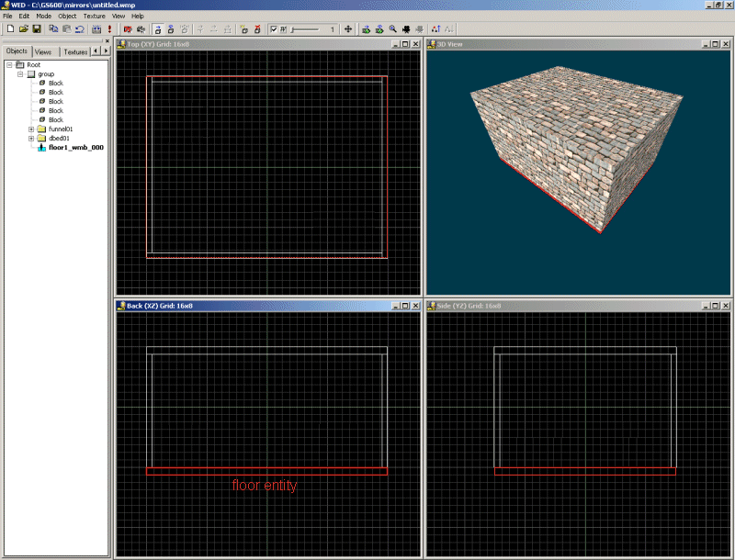Collapse the Root tree node
Image resolution: width=735 pixels, height=560 pixels.
tap(9, 64)
